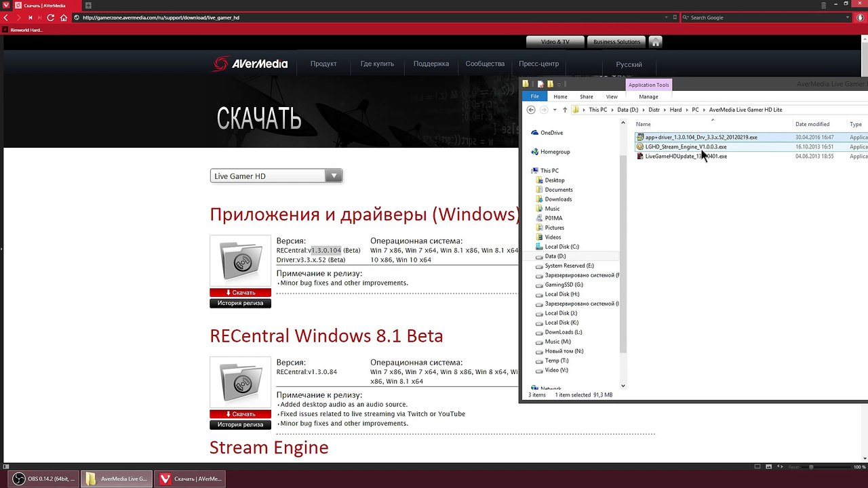Go back in File Explorer
Image resolution: width=868 pixels, height=488 pixels.
(531, 110)
